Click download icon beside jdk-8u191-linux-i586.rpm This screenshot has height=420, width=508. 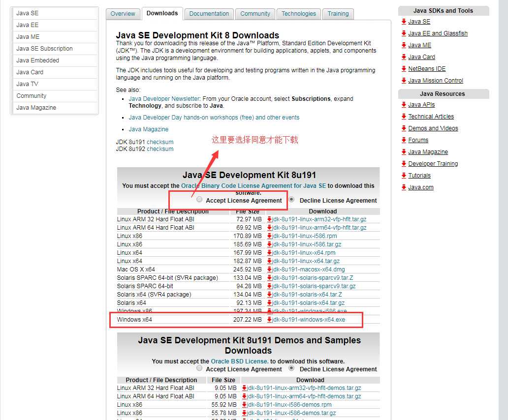tap(269, 236)
